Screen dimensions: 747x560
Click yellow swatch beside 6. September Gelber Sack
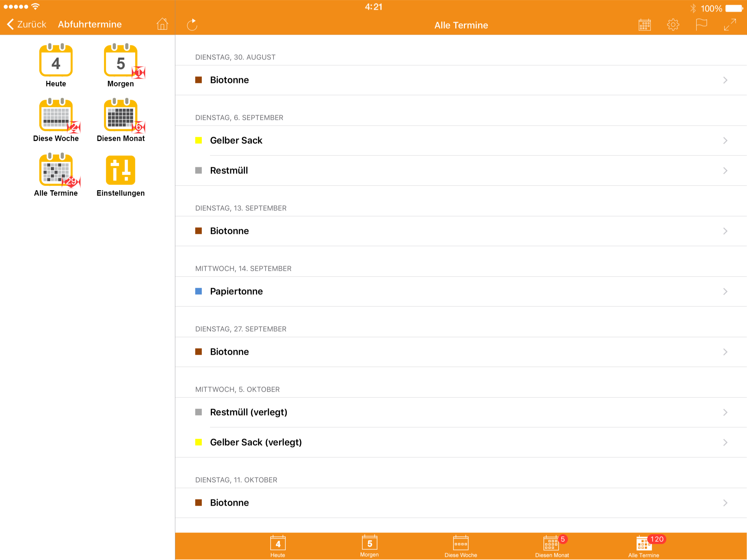[199, 141]
